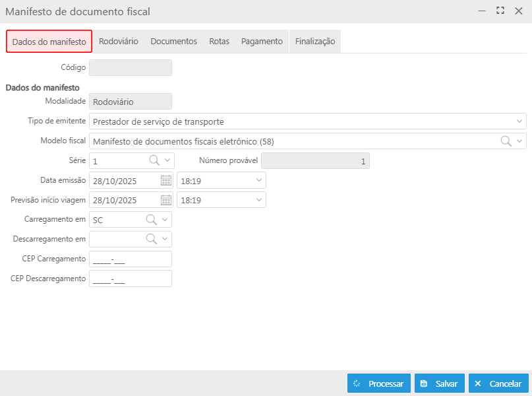The image size is (532, 396).
Task: Expand the Modelo fiscal dropdown arrow
Action: pos(519,141)
